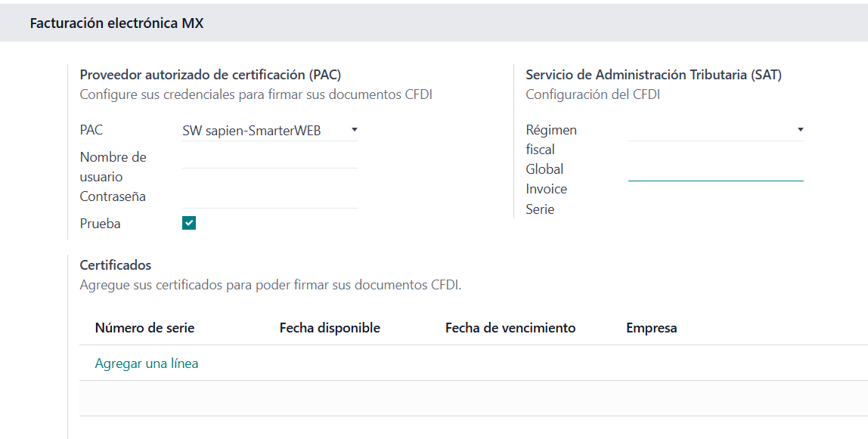Expand the Régimen fiscal dropdown

pos(715,130)
